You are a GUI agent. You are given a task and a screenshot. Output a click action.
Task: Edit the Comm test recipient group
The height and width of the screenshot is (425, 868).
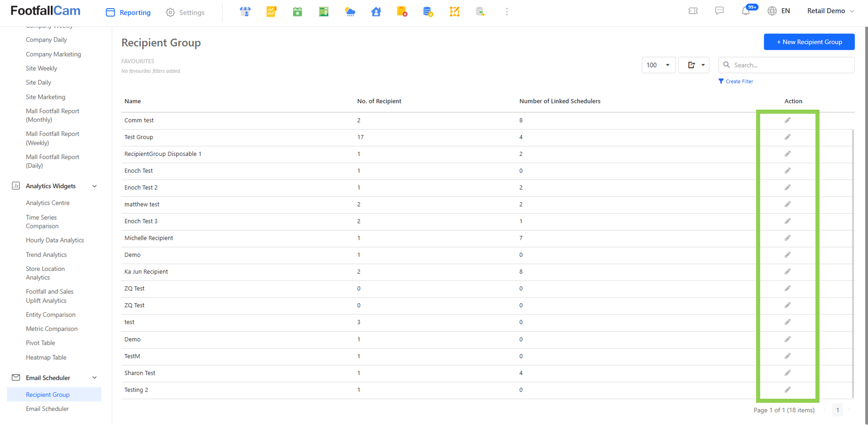788,121
